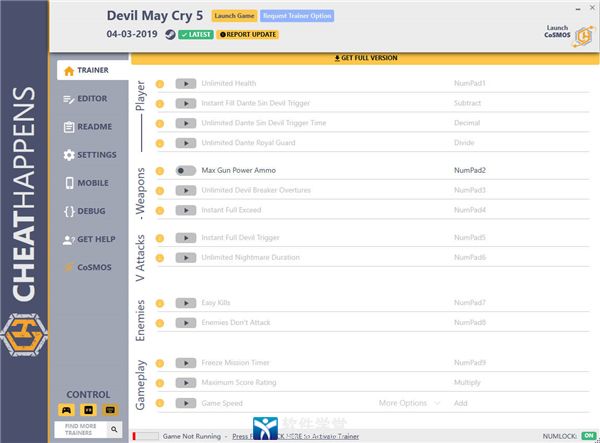Click the Launch CoSMOS hexagon icon

pyautogui.click(x=584, y=36)
